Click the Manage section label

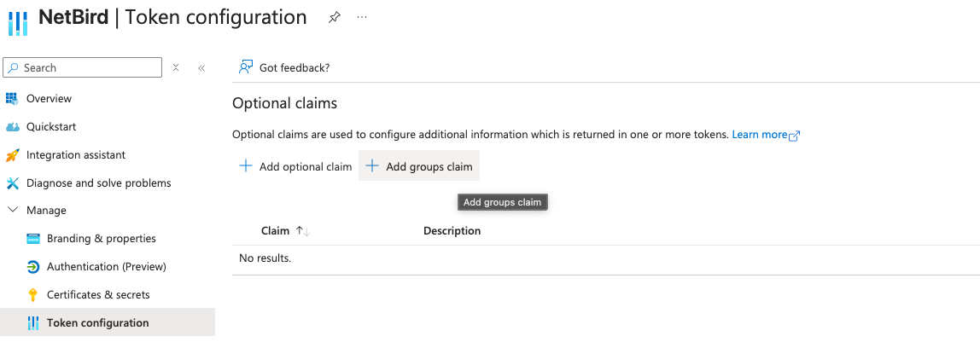point(46,211)
